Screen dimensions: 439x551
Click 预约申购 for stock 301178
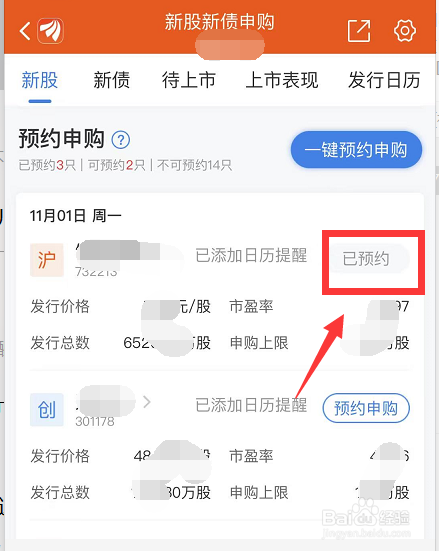[x=366, y=408]
